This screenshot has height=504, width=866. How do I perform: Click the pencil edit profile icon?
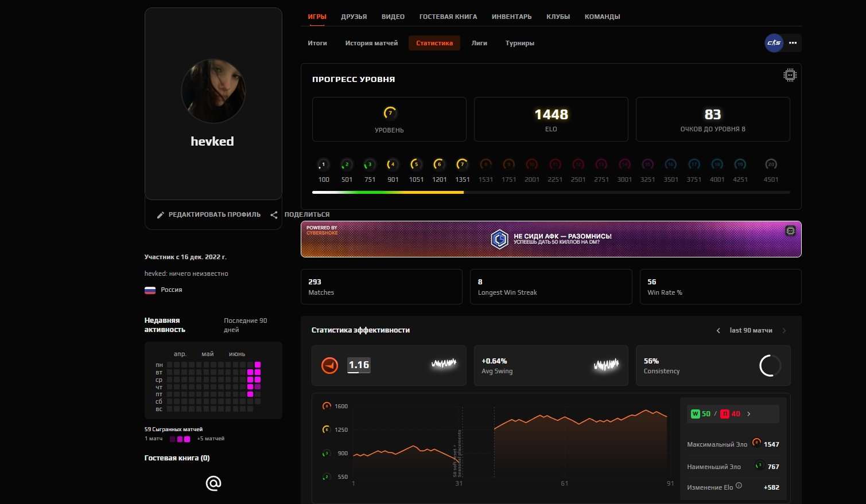pyautogui.click(x=161, y=215)
